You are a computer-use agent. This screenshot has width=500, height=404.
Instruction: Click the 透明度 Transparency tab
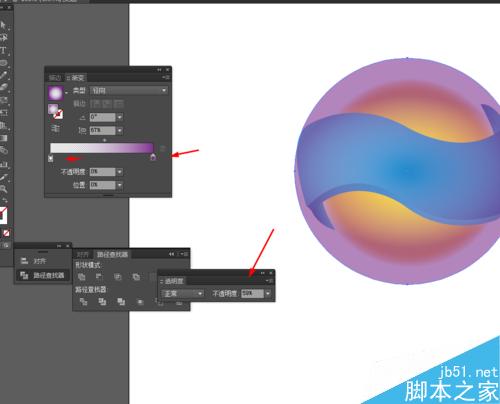point(173,281)
